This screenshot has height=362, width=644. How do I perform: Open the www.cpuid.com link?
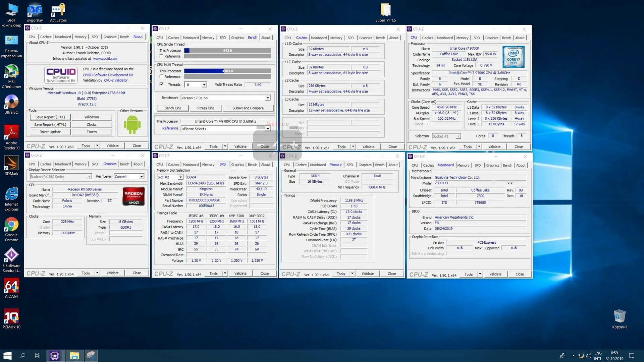click(105, 59)
